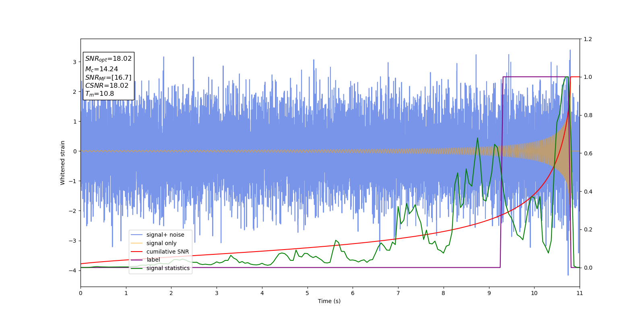
Task: Click the purple 'label' legend line
Action: (x=137, y=260)
